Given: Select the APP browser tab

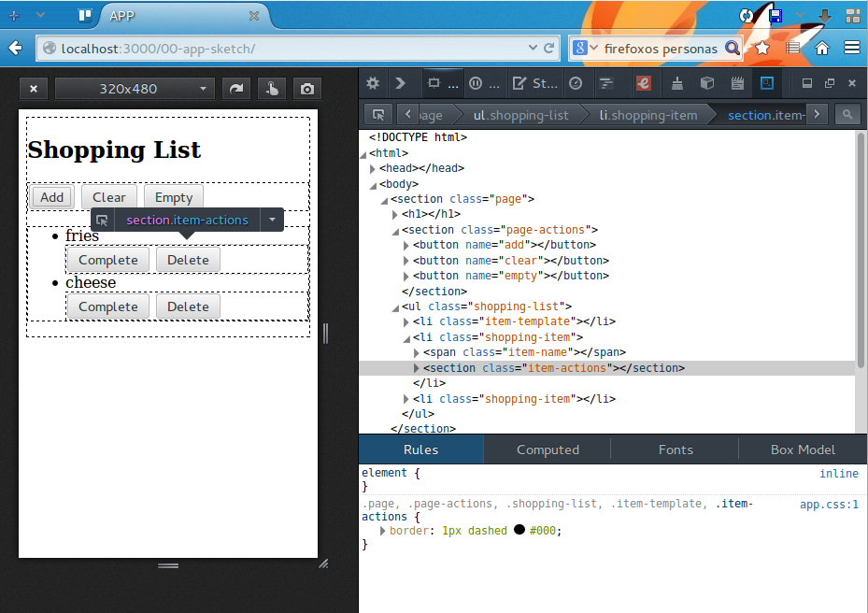Looking at the screenshot, I should (x=185, y=16).
